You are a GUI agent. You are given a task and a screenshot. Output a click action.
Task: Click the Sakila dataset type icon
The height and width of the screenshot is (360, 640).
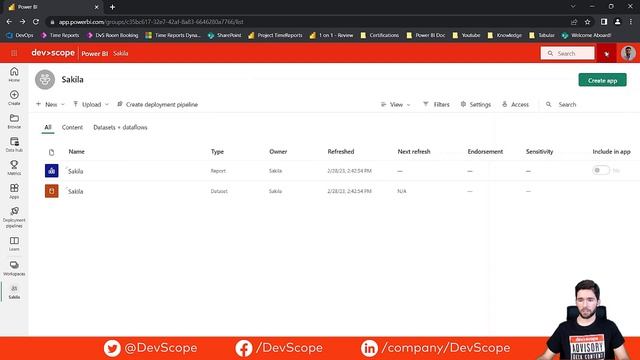click(x=51, y=191)
